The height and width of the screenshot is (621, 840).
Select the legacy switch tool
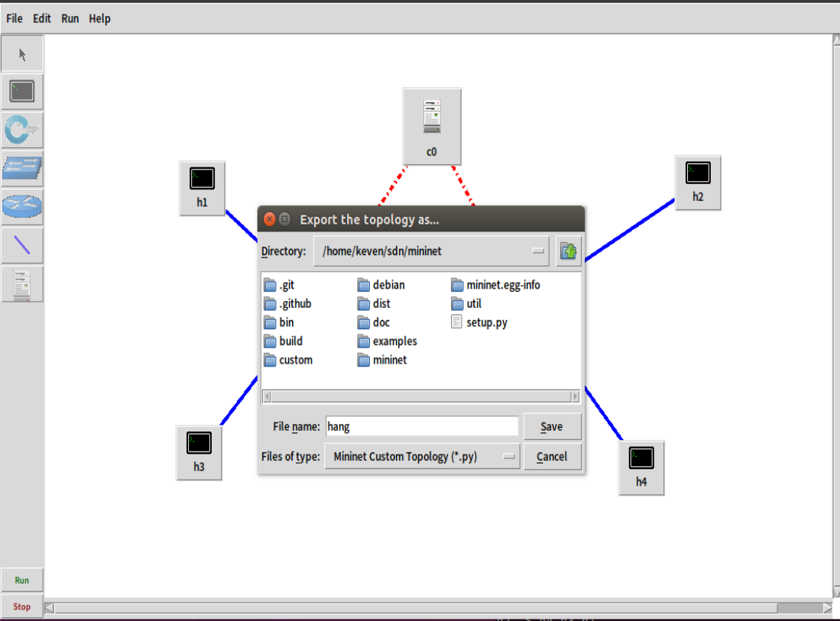22,169
